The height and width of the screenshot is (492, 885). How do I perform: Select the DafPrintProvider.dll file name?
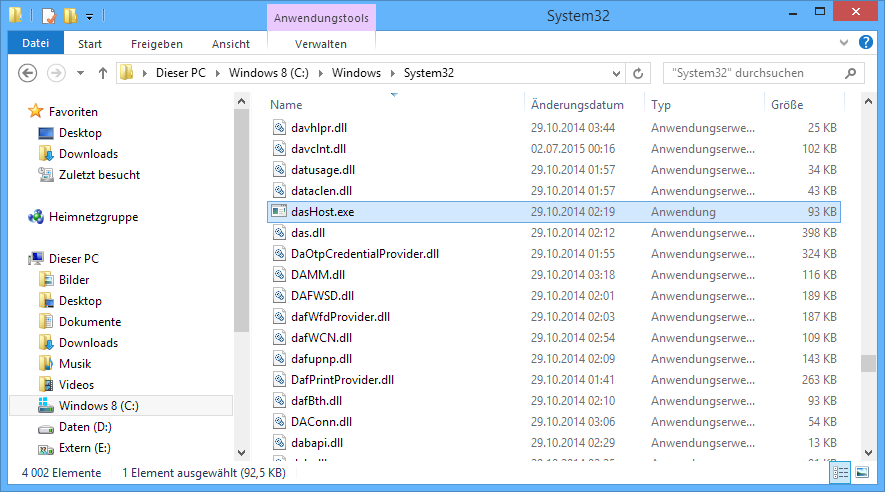click(342, 380)
